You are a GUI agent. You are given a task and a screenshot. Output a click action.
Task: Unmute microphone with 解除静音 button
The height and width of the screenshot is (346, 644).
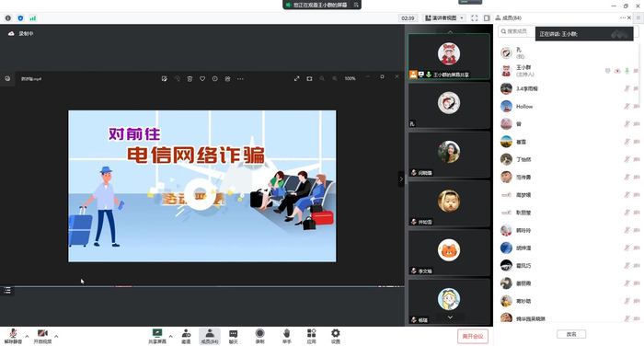click(x=13, y=336)
